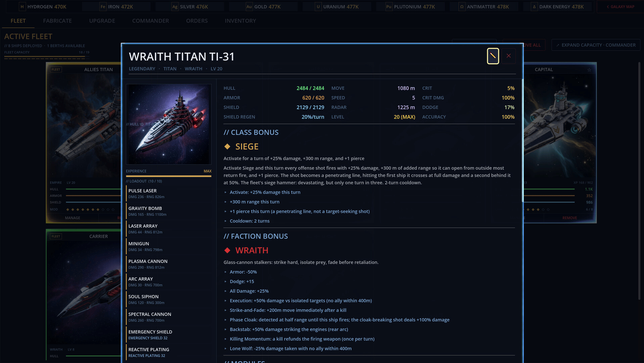Click the orange Siege diamond icon
The height and width of the screenshot is (363, 644).
click(227, 147)
